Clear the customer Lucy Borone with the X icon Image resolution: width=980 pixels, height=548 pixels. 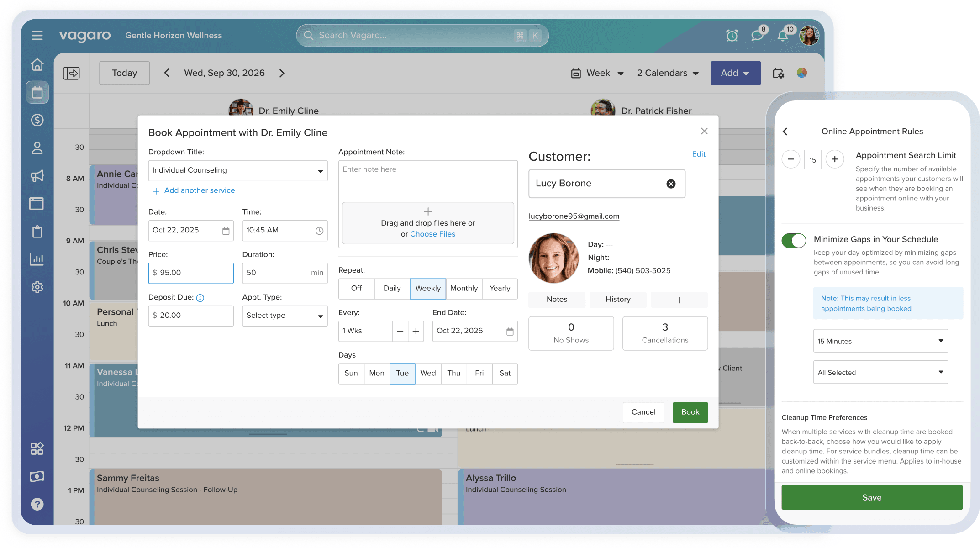pos(671,184)
